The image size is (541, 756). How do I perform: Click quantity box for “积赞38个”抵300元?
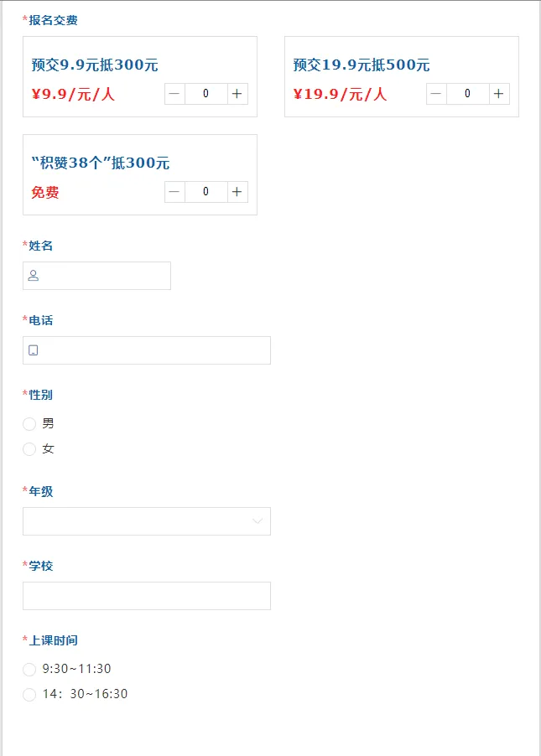click(205, 192)
